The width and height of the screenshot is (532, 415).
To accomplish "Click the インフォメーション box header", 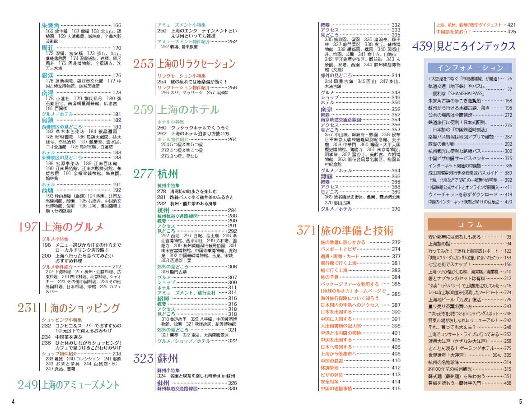I will (x=470, y=68).
